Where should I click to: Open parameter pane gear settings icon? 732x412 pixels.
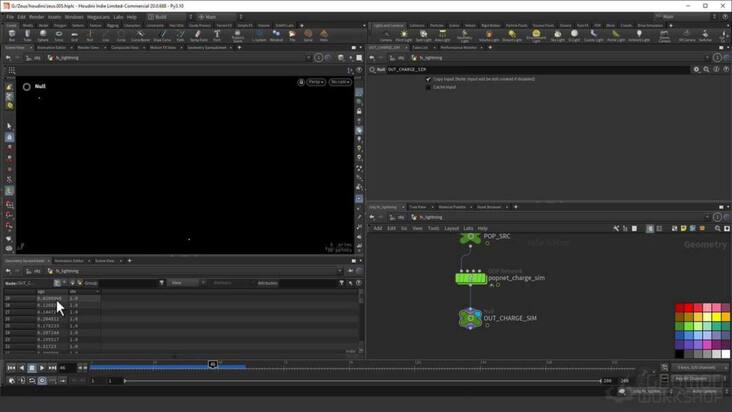pos(697,69)
